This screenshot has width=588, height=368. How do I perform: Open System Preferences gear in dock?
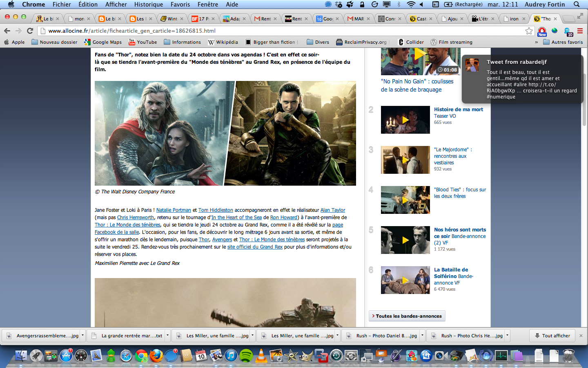tap(351, 356)
